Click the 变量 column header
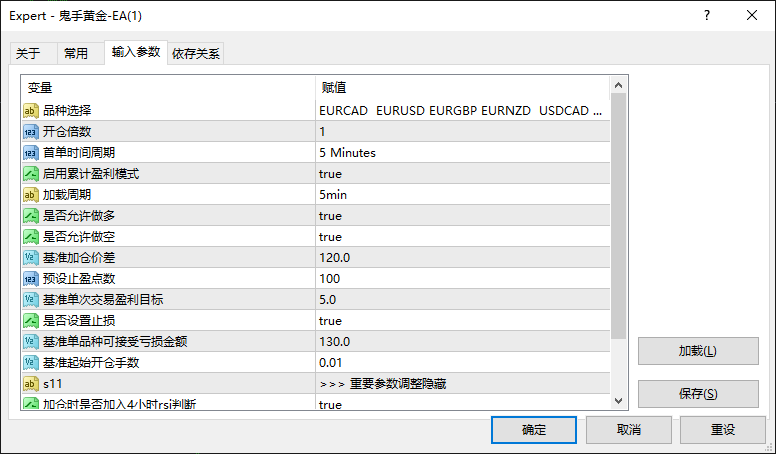776x454 pixels. click(168, 88)
